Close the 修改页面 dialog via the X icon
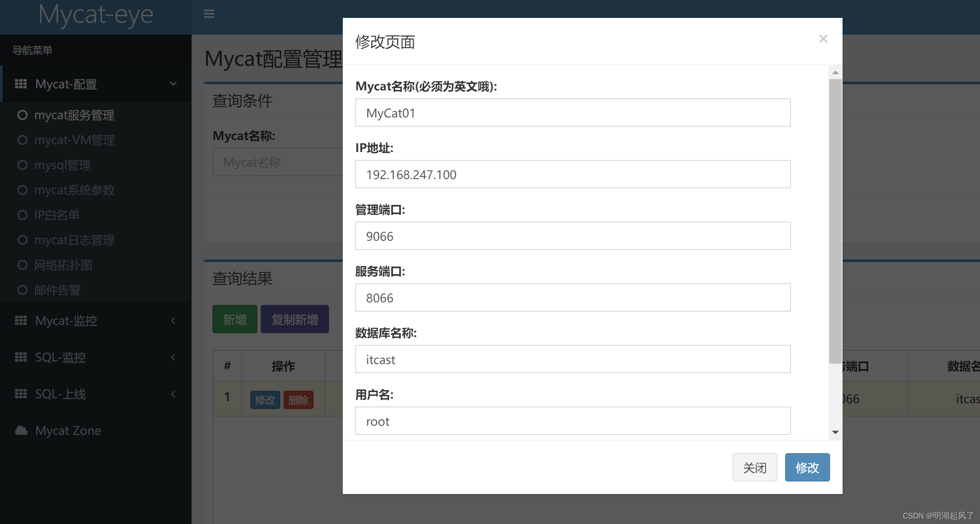 coord(823,38)
